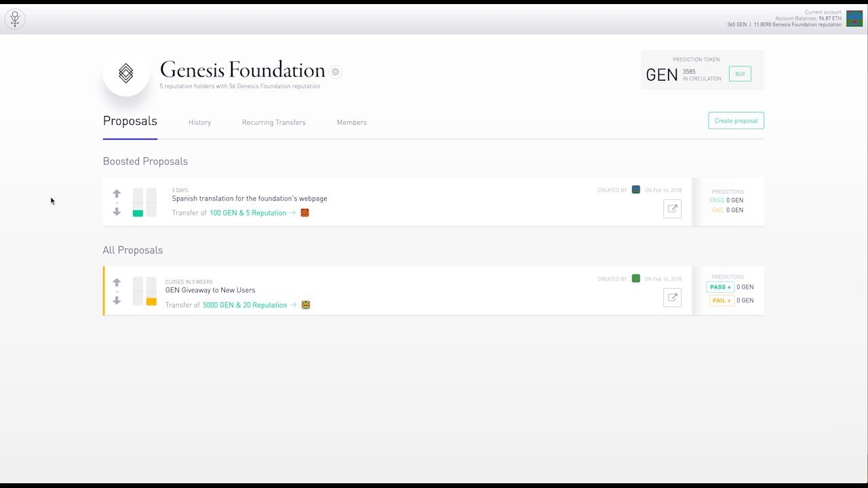The width and height of the screenshot is (868, 488).
Task: Click the green vote bar of Spanish proposal
Action: (138, 213)
